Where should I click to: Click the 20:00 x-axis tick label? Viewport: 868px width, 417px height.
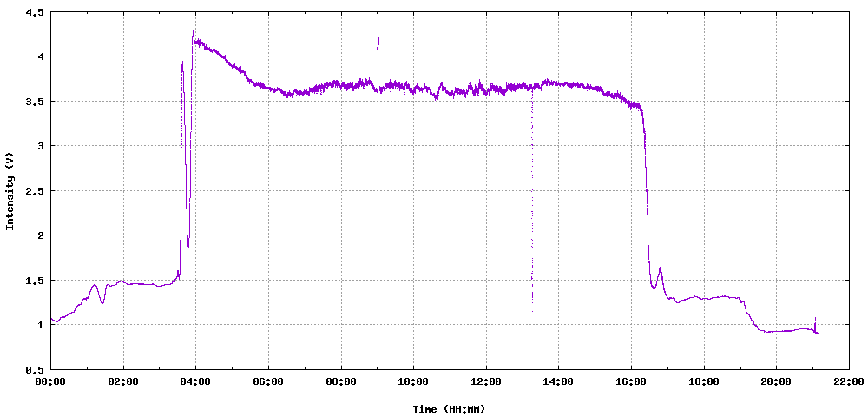(776, 381)
